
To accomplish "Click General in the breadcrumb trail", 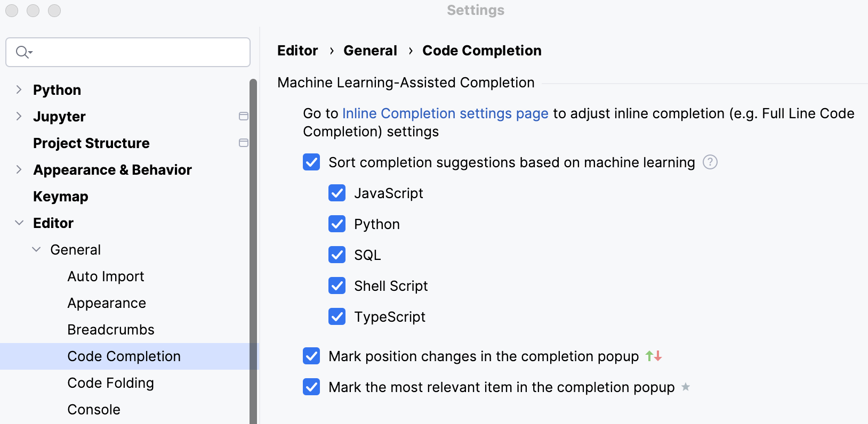I will tap(370, 50).
